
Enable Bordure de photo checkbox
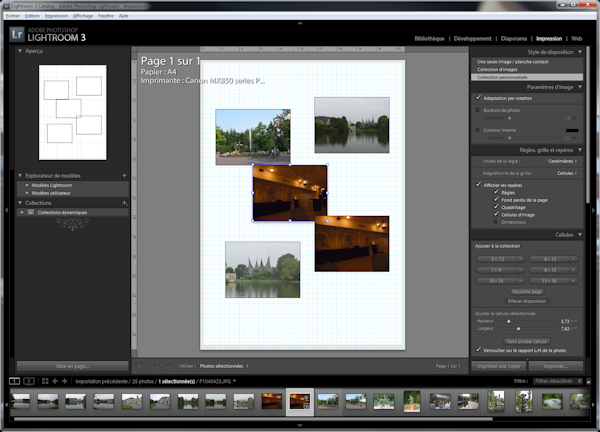tap(475, 111)
